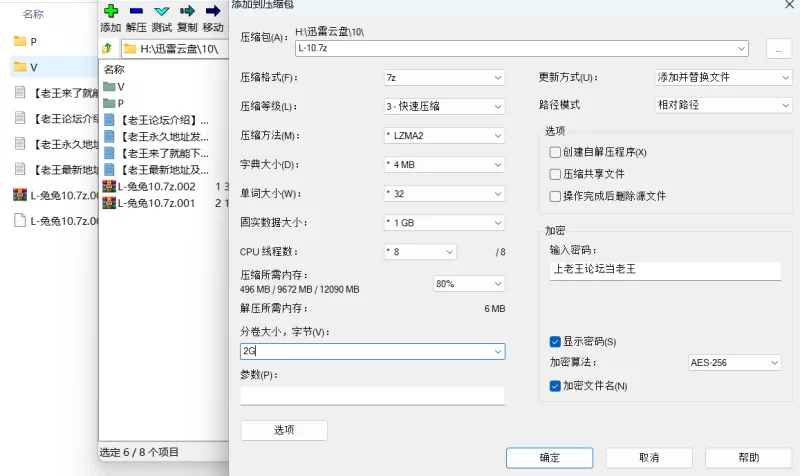Screen dimensions: 800x476
Task: Click the password field 上老王论坛当老王
Action: pyautogui.click(x=665, y=270)
